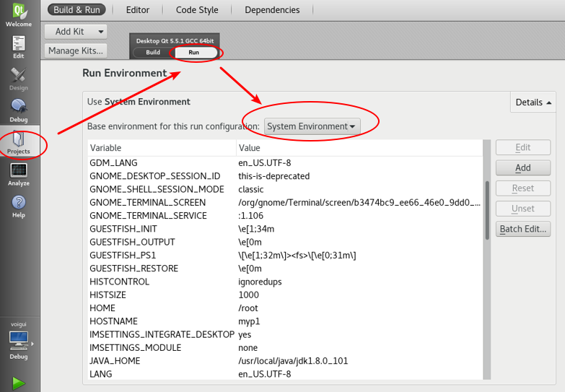Select the Build & Run tab
This screenshot has height=392, width=565.
click(76, 9)
